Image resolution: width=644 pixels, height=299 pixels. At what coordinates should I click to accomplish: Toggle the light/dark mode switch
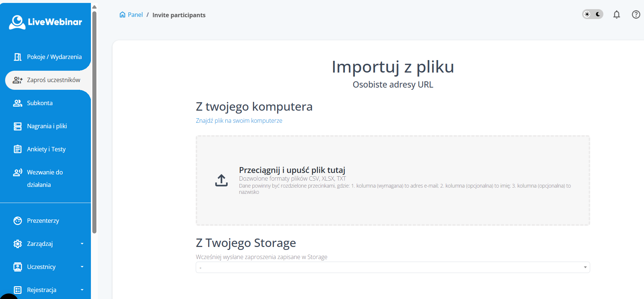click(x=593, y=14)
